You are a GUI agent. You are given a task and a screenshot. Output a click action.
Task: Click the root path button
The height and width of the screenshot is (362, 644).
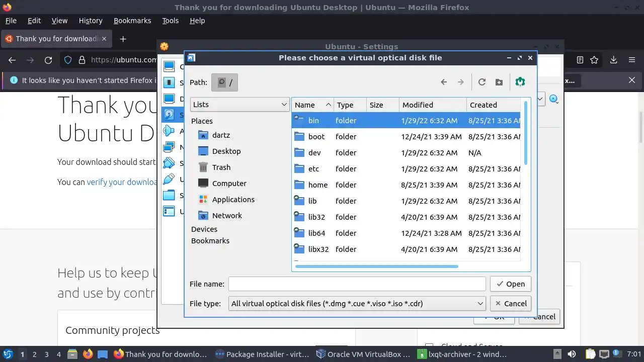(x=224, y=82)
